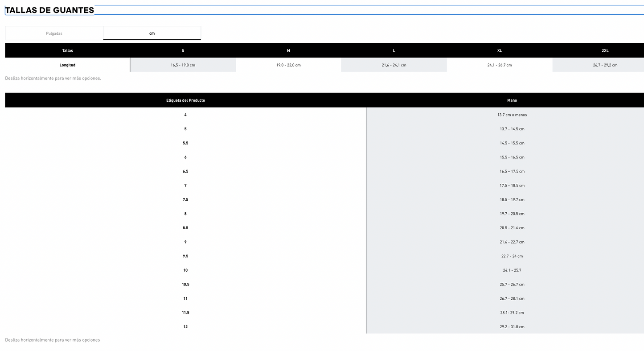
Task: Select the 13.7 cm o menos cell
Action: 512,115
